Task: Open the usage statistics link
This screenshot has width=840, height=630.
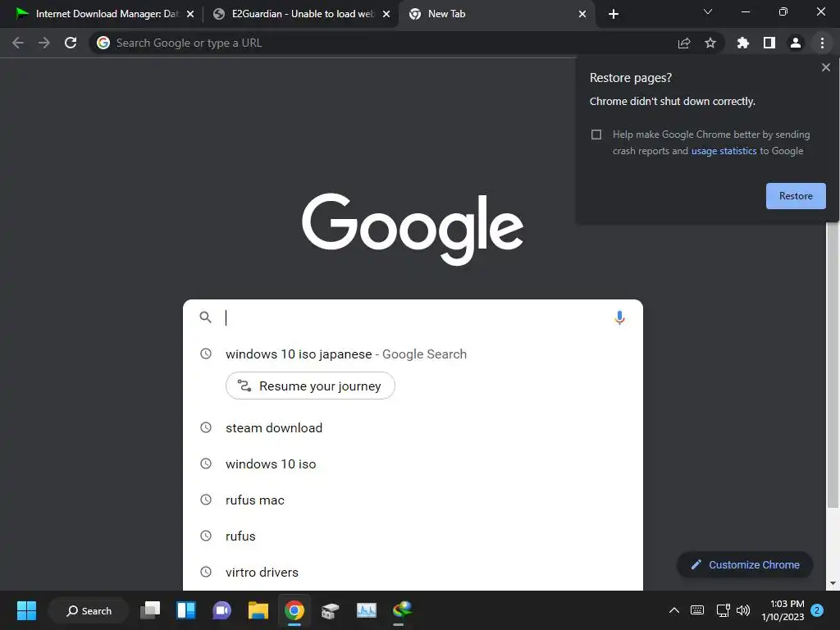Action: click(x=724, y=151)
